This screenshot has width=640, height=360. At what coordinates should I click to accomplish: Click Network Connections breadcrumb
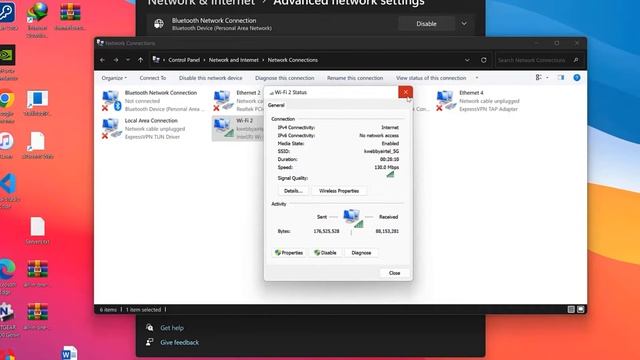pyautogui.click(x=293, y=60)
